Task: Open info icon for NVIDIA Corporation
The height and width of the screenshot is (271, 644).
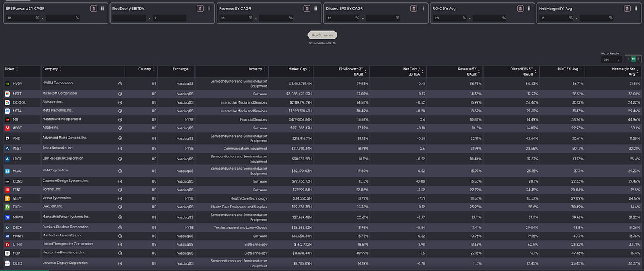Action: coord(120,83)
